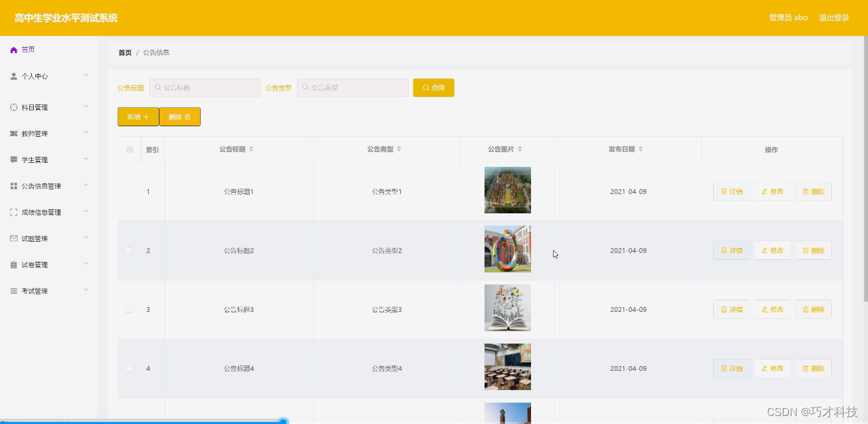Viewport: 868px width, 424px height.
Task: Click 删除 for 公告标题3 row
Action: coord(814,310)
